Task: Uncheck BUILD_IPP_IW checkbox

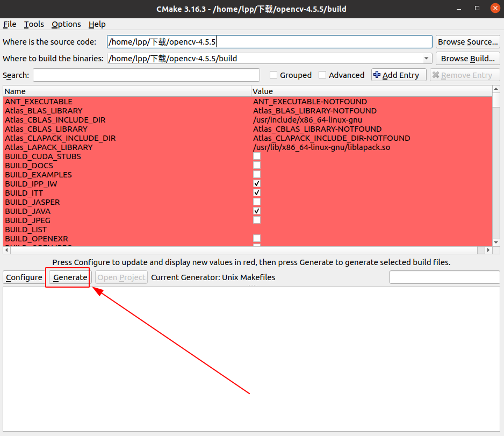Action: click(x=257, y=184)
